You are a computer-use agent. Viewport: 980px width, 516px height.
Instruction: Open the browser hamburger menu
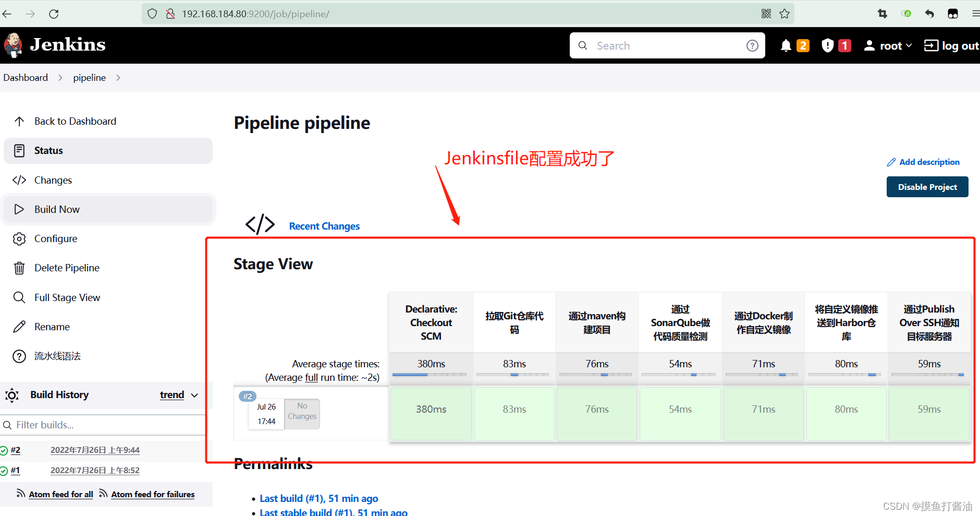click(x=976, y=14)
